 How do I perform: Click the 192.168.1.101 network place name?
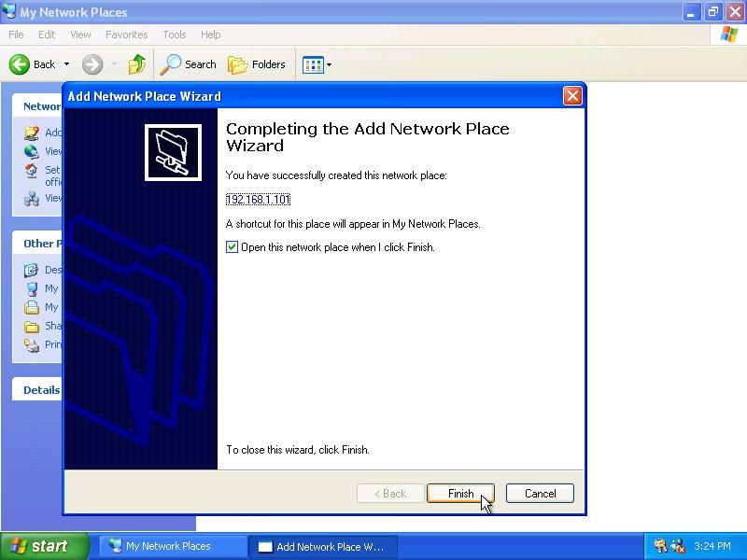[x=259, y=199]
